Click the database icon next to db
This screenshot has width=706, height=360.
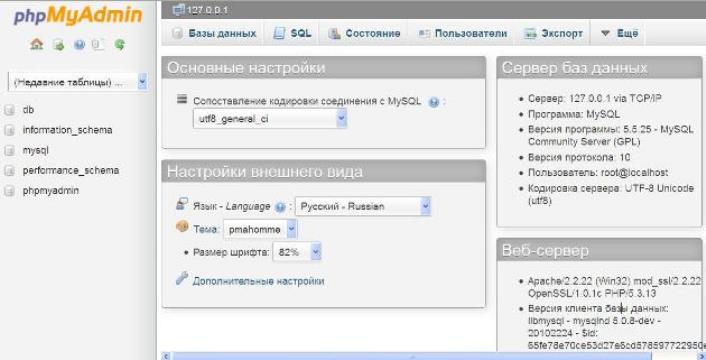coord(9,110)
